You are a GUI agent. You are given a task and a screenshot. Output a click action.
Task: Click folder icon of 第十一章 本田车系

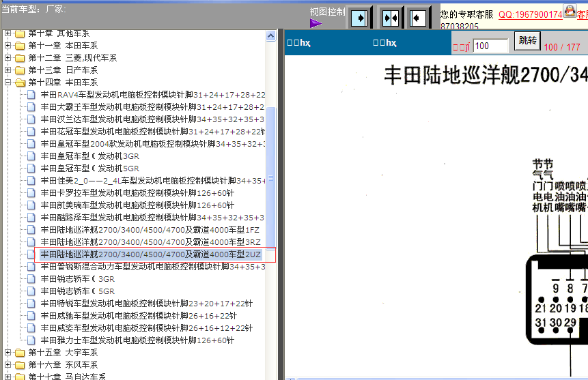point(20,46)
